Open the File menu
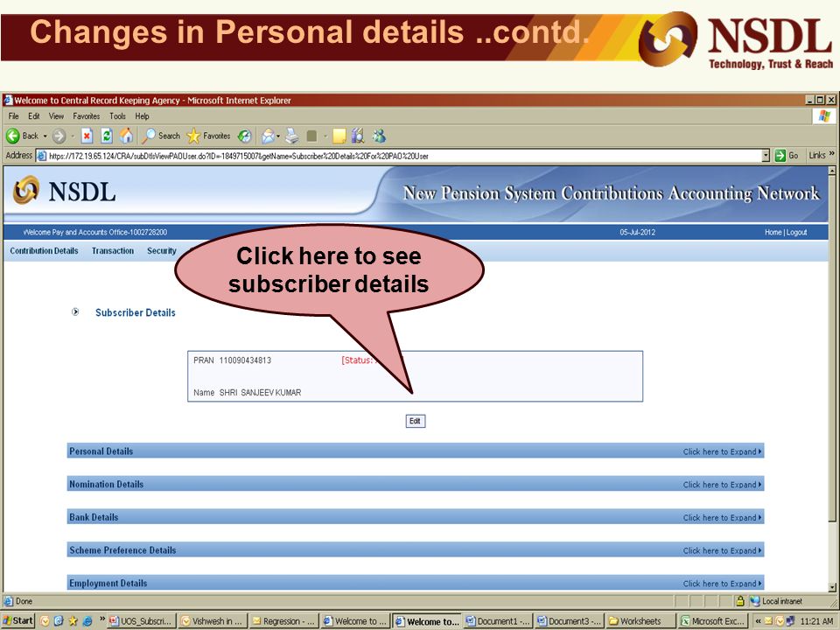 point(13,116)
